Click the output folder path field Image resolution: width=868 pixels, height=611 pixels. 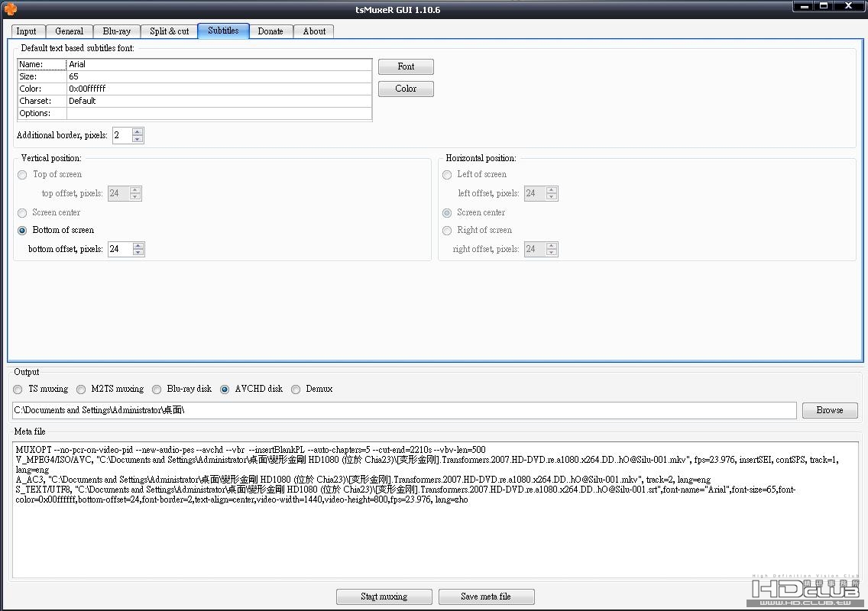[x=404, y=410]
